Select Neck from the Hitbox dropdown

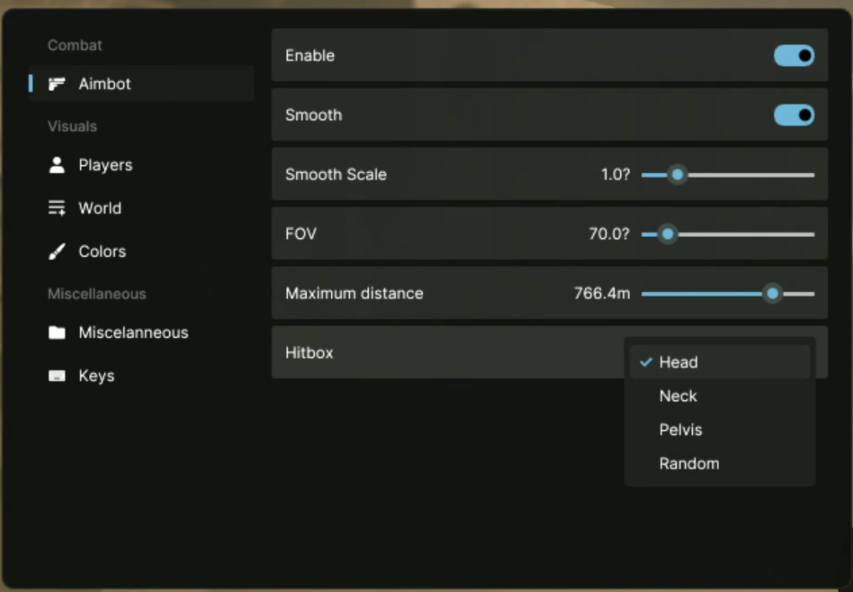(x=678, y=396)
